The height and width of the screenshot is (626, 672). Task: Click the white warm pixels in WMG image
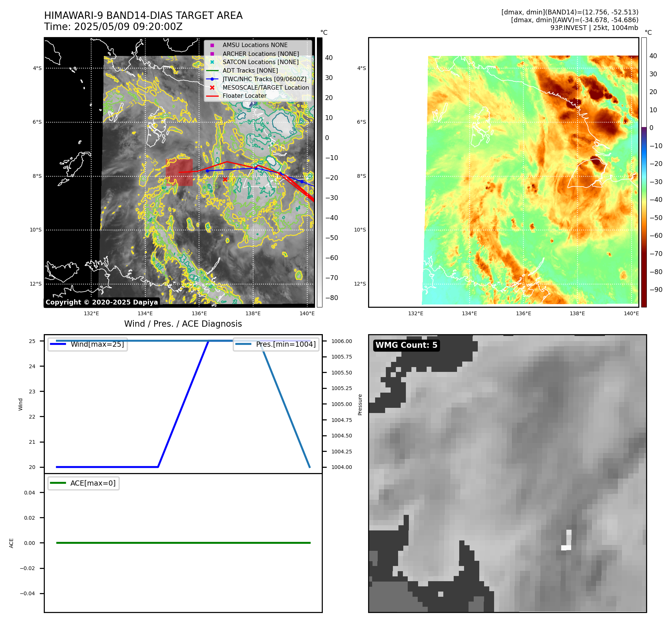pyautogui.click(x=567, y=540)
